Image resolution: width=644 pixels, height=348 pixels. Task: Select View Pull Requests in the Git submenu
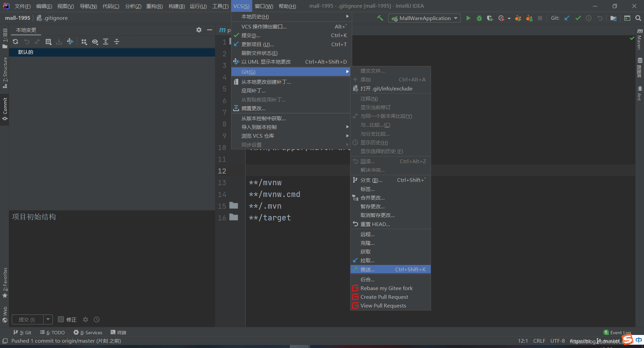click(x=390, y=305)
